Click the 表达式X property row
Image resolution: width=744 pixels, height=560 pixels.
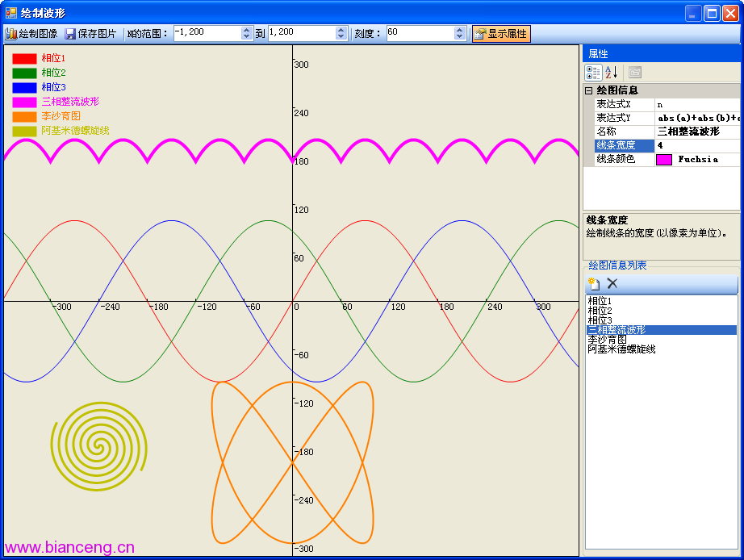pos(667,104)
